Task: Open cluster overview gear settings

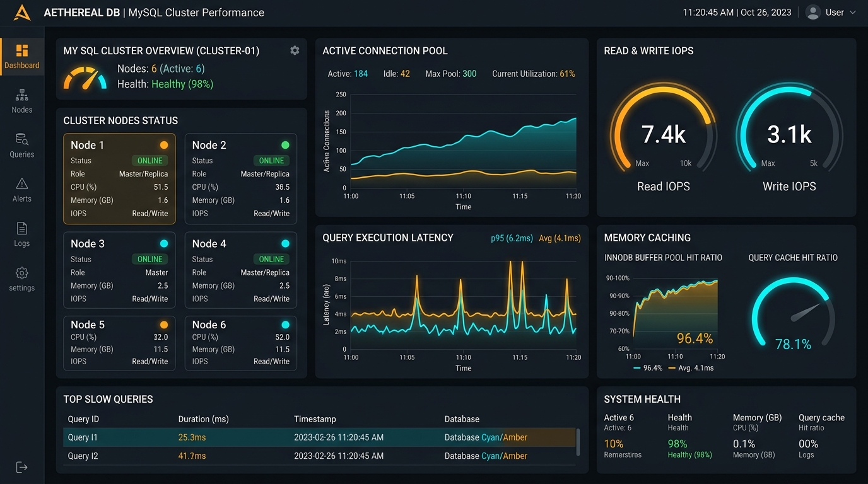Action: coord(295,50)
